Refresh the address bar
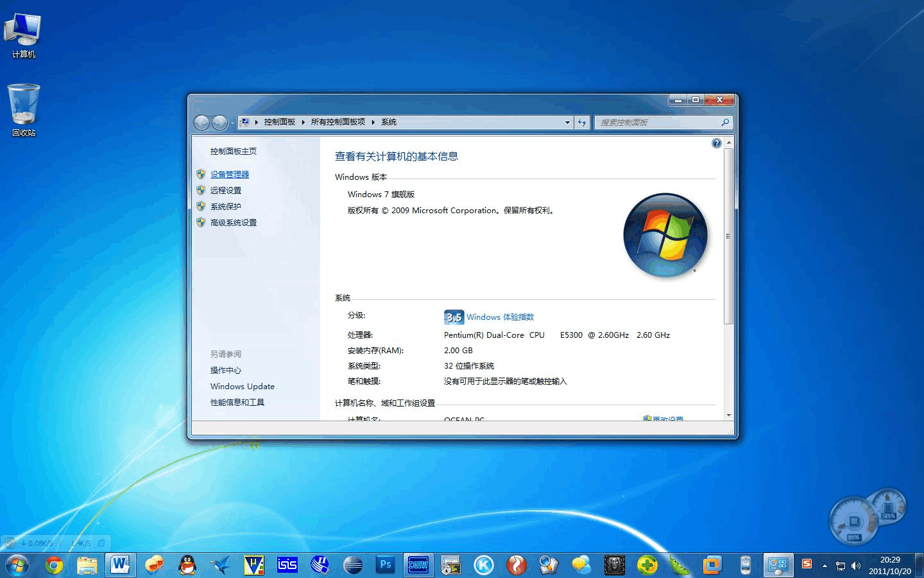Viewport: 924px width, 578px height. pyautogui.click(x=582, y=122)
